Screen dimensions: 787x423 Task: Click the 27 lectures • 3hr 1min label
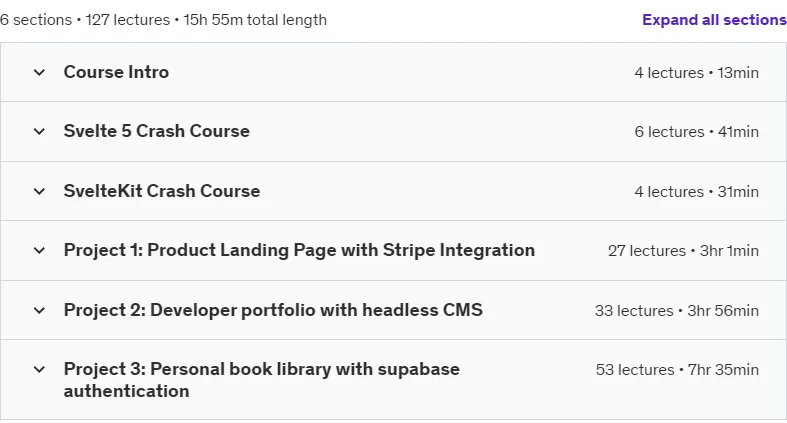[x=683, y=251]
